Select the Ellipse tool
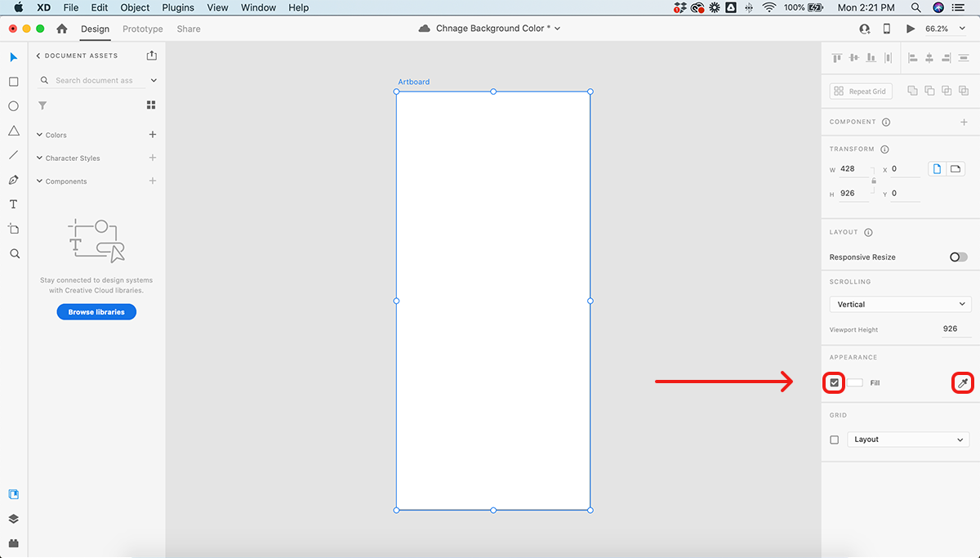Screen dimensions: 980x558 (x=14, y=106)
